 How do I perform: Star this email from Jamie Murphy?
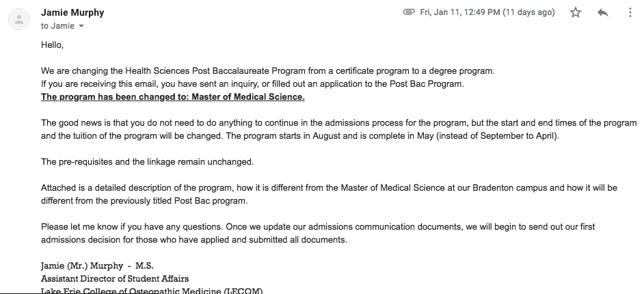pos(576,12)
